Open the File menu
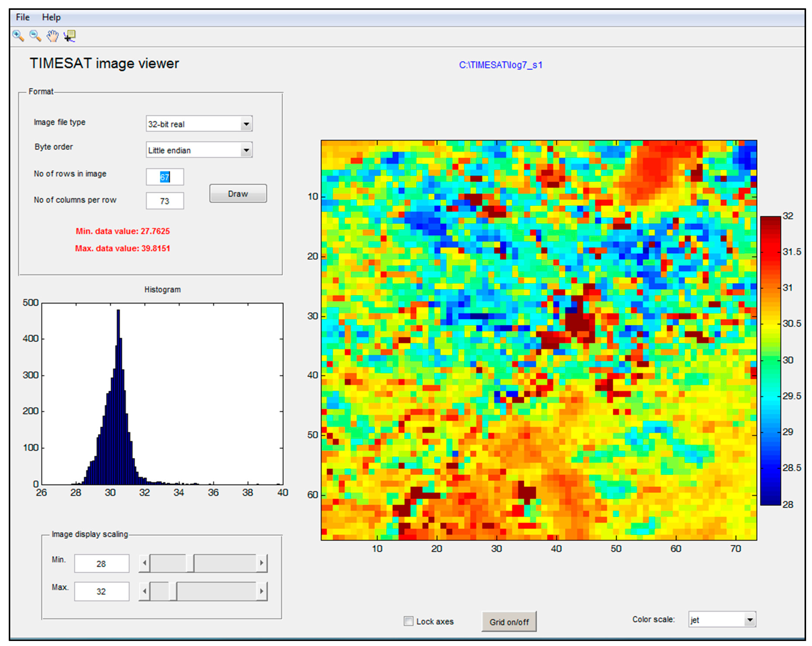This screenshot has width=812, height=646. (23, 17)
